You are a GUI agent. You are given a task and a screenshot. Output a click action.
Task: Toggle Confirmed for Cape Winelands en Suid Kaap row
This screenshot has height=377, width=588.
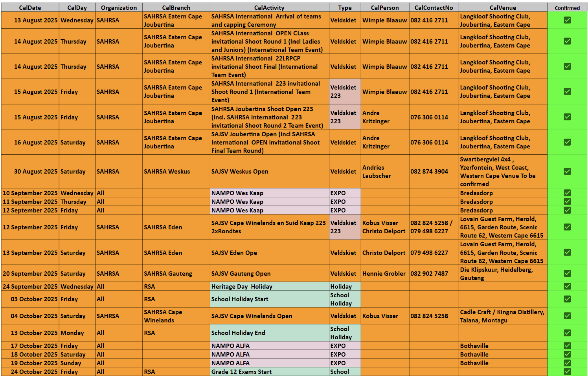[567, 227]
